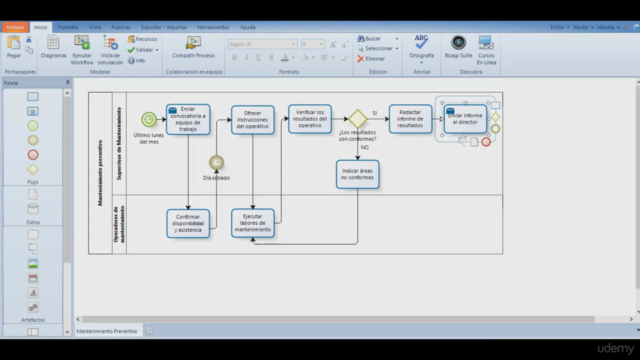Click horizontal scrollbar of canvas
Screen dimensions: 640x360
coord(338,319)
